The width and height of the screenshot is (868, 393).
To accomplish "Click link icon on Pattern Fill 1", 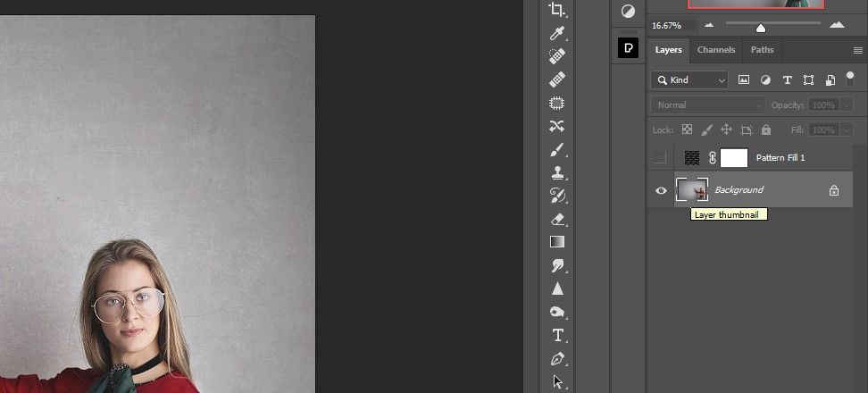I will point(713,158).
